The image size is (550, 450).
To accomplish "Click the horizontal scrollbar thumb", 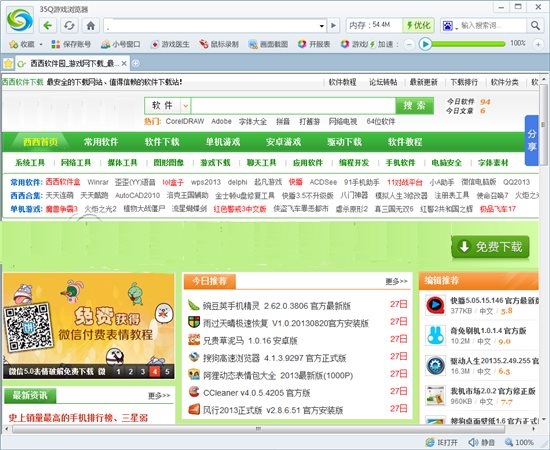I will click(259, 429).
